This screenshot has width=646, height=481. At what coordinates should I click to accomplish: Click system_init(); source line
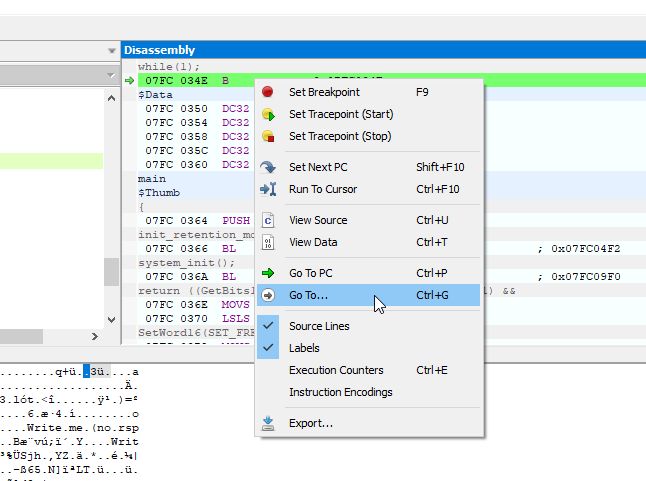point(186,263)
